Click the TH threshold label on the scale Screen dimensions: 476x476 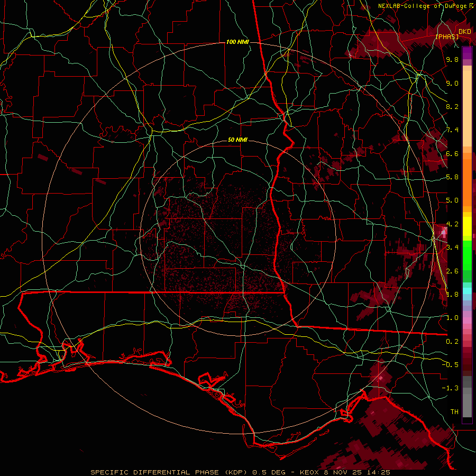click(454, 412)
